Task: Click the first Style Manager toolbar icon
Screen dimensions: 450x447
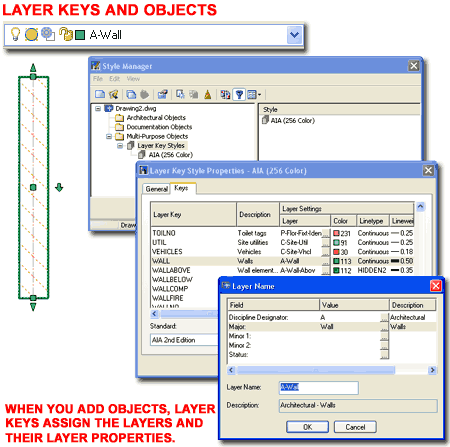Action: 100,94
